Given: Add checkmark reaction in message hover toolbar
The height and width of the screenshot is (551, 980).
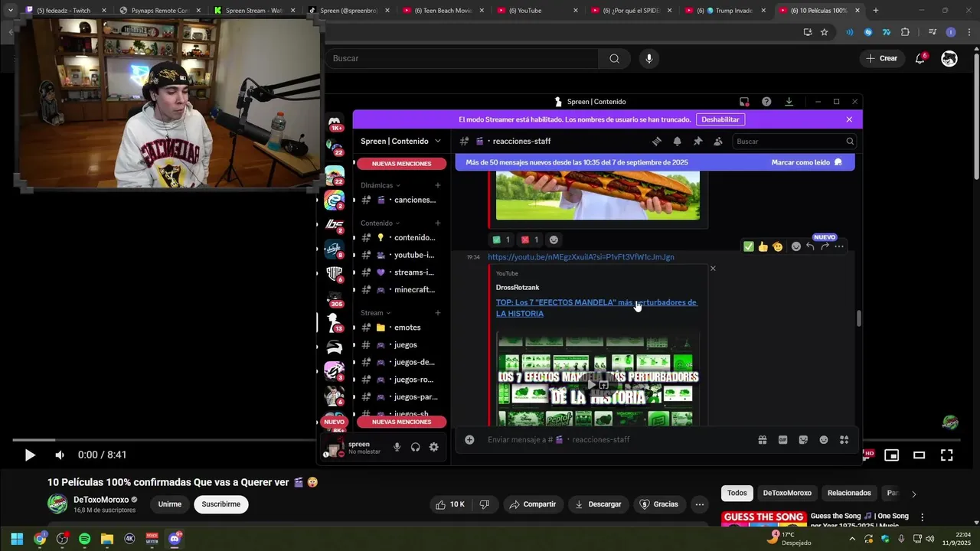Looking at the screenshot, I should point(749,246).
